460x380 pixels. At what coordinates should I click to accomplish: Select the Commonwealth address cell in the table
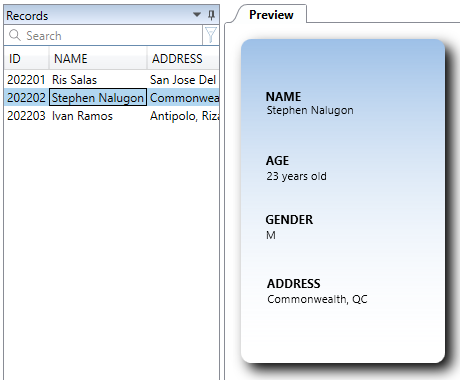(x=183, y=97)
